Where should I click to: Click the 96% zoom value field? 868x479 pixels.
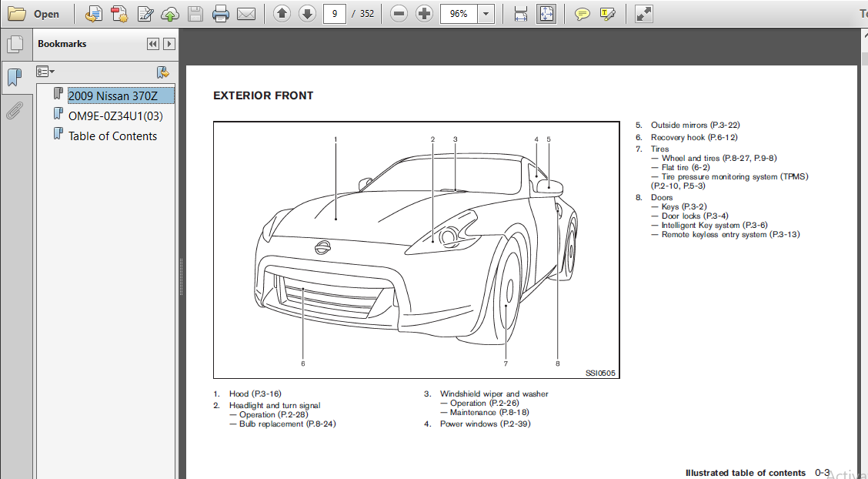point(459,13)
